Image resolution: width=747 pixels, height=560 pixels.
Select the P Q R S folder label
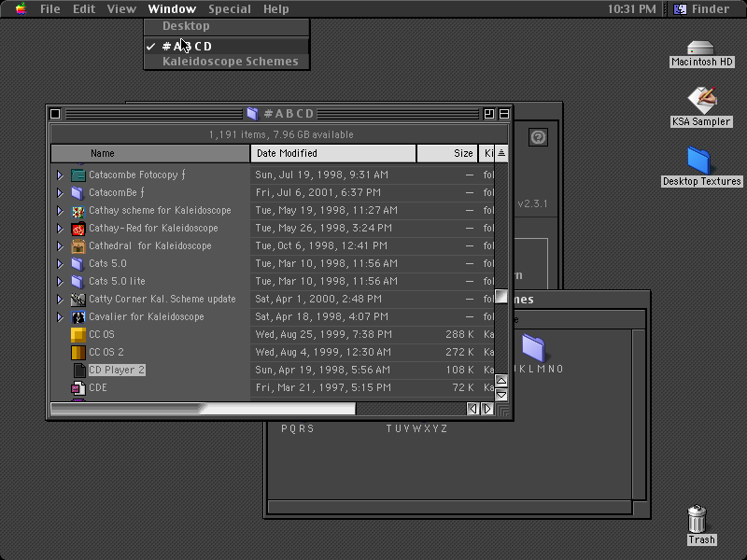click(298, 428)
